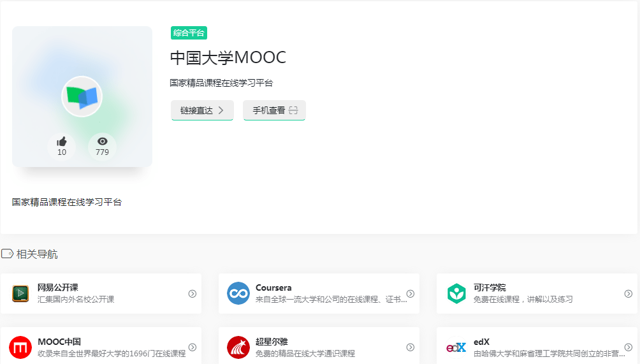Click the scan icon on 手机查看 button
Viewport: 640px width, 364px height.
tap(293, 110)
